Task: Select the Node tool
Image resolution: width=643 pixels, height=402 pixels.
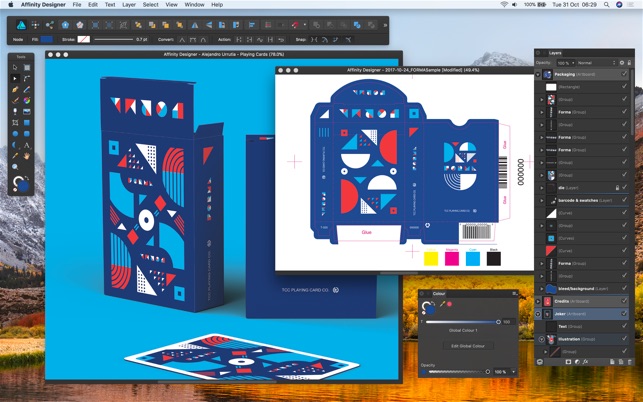Action: [x=15, y=78]
